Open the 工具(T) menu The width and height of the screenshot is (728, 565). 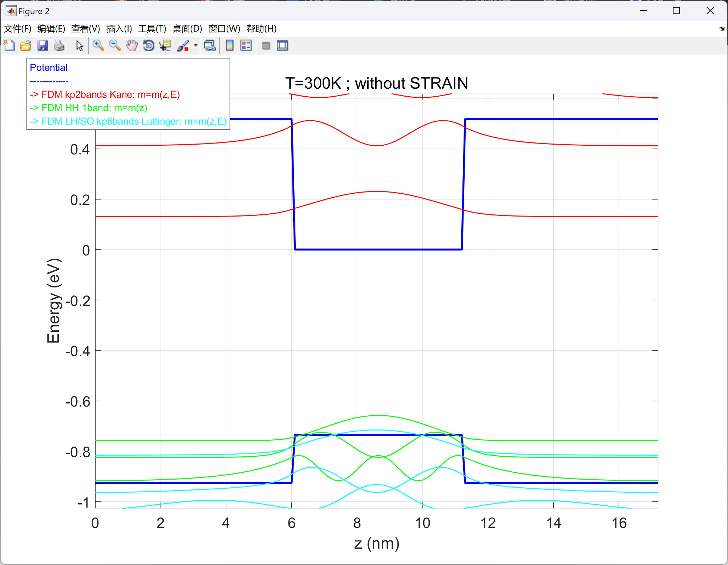click(x=152, y=29)
